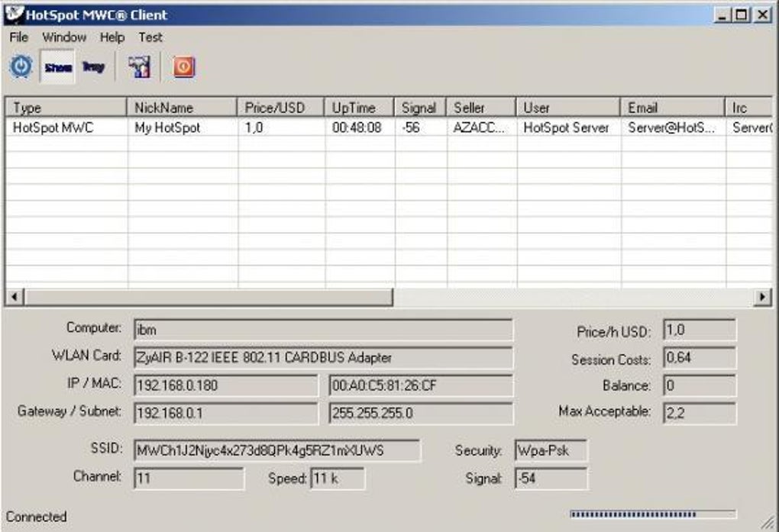This screenshot has width=779, height=532.
Task: Click the SSID field
Action: 277,450
